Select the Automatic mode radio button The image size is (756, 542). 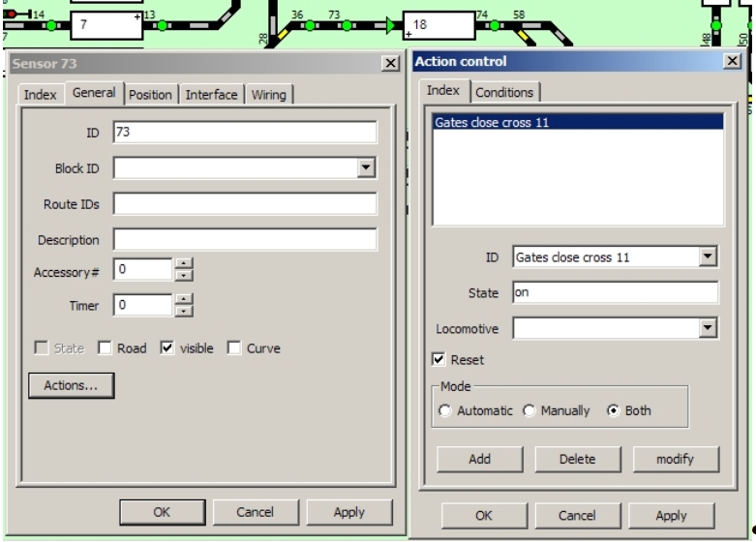[445, 410]
